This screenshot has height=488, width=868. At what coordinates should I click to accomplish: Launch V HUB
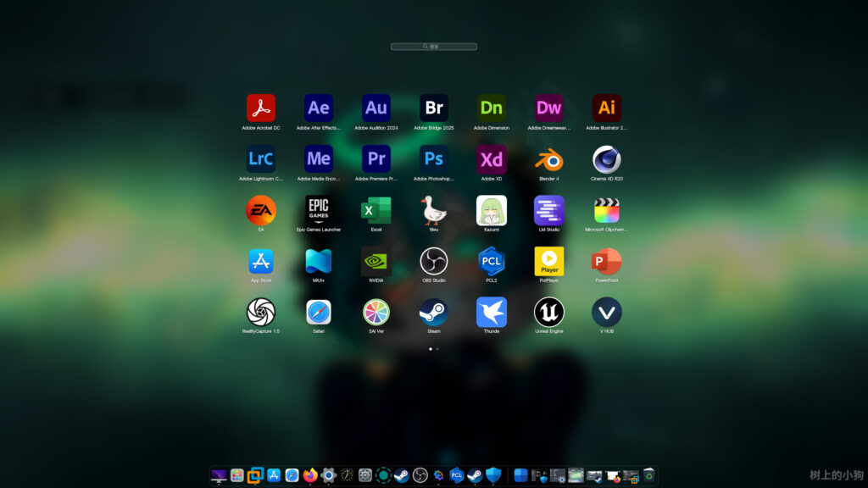(x=606, y=312)
